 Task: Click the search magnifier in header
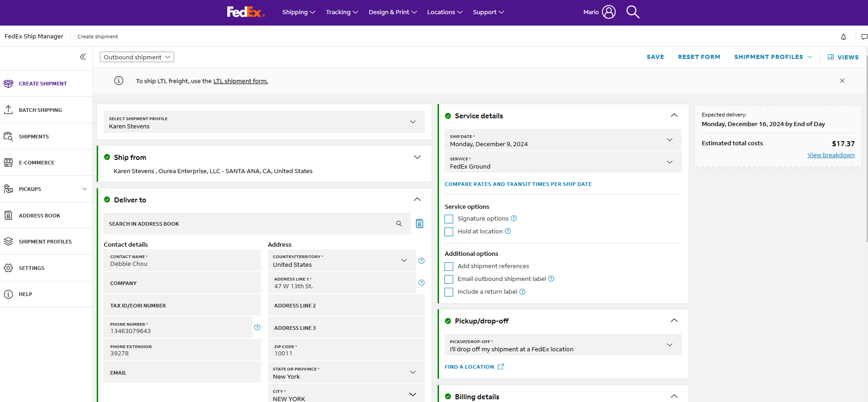[633, 12]
